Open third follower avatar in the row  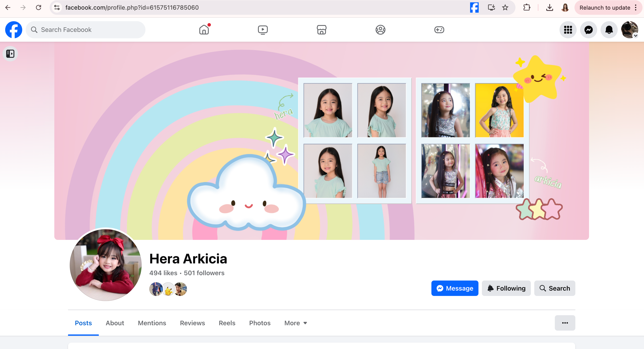[x=181, y=289]
